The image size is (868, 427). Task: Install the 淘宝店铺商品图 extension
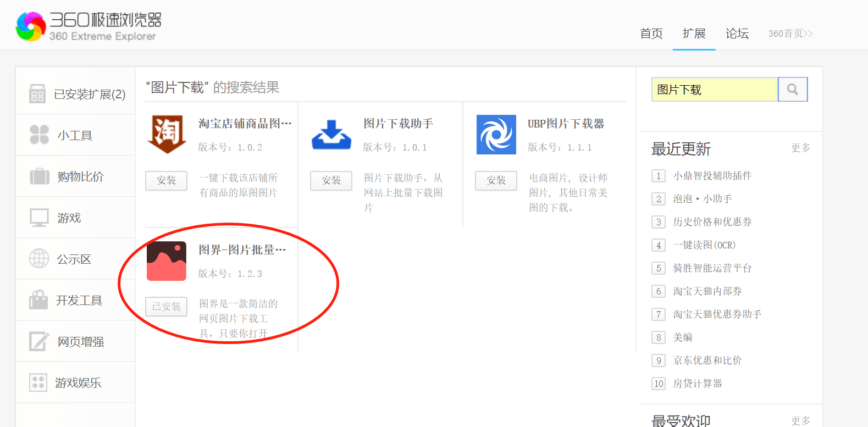pos(166,180)
